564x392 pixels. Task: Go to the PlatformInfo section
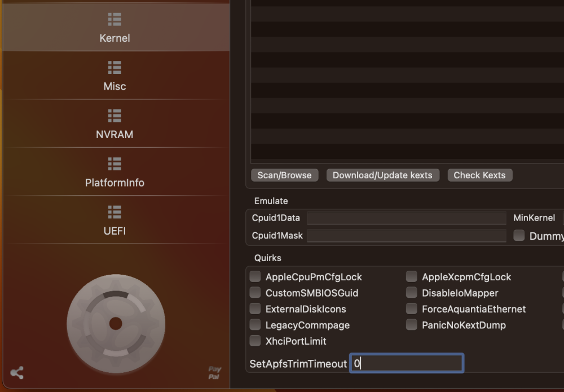pyautogui.click(x=115, y=172)
